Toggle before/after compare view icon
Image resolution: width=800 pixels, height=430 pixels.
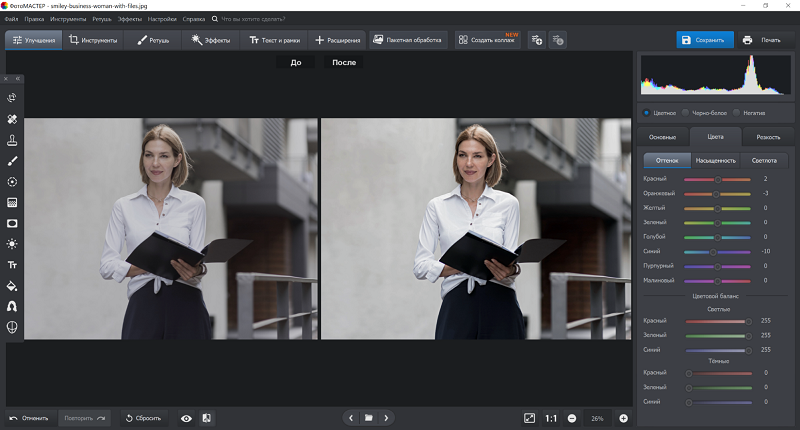[206, 417]
